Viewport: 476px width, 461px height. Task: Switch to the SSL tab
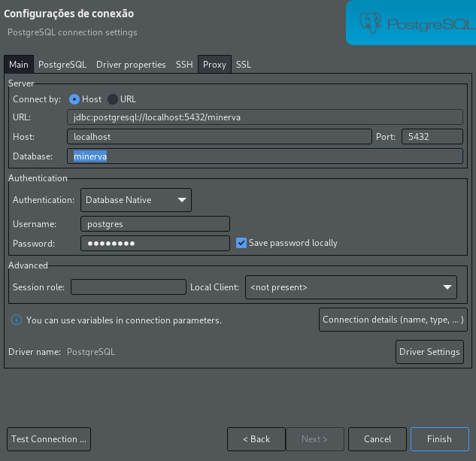click(x=244, y=65)
